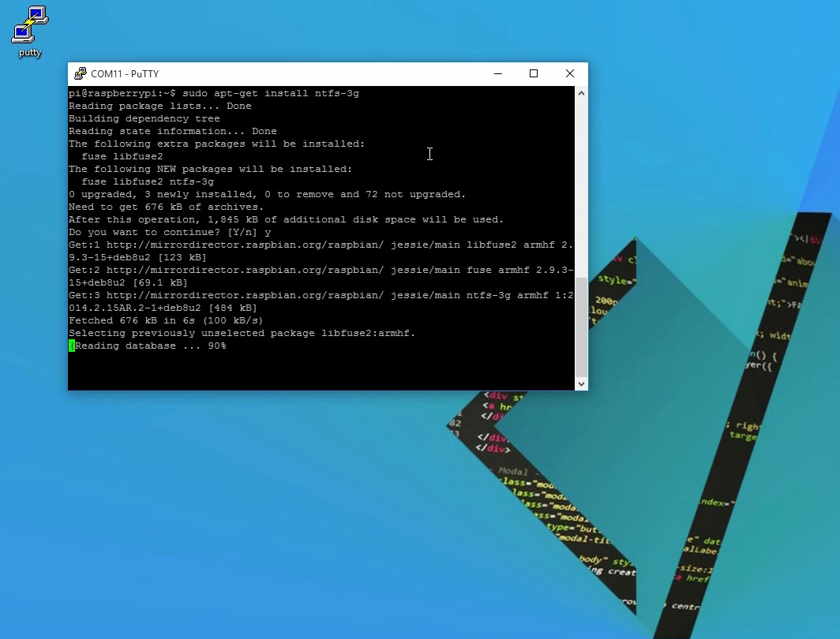Viewport: 840px width, 639px height.
Task: Click the 'Get:3' ntfs-3g armhf download line
Action: click(x=321, y=295)
